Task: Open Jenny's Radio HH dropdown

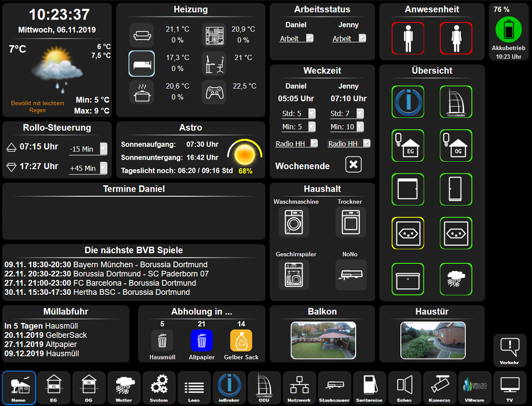Action: coord(349,144)
